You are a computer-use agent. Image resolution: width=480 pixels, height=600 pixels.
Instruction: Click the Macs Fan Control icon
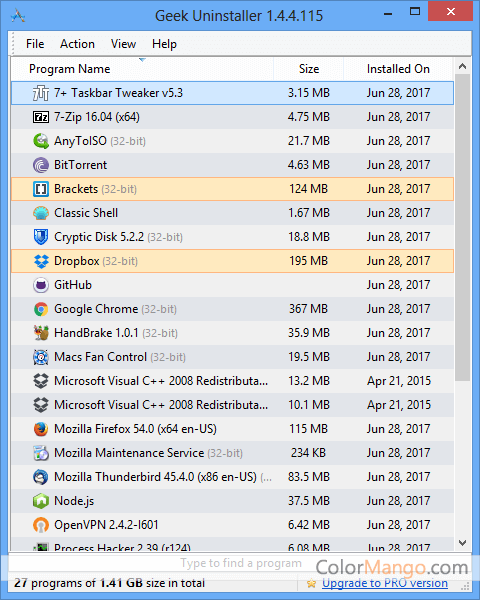coord(41,357)
